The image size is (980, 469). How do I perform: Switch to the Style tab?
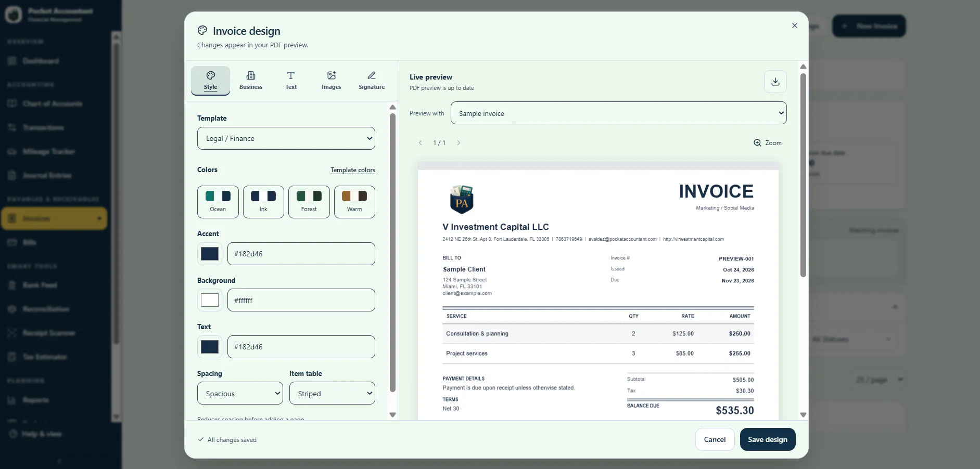tap(210, 81)
